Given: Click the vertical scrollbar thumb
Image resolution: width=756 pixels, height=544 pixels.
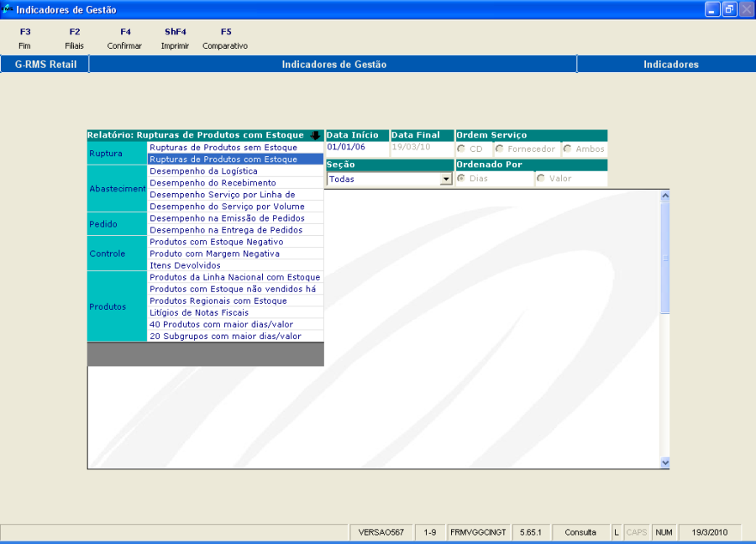Looking at the screenshot, I should coord(665,258).
